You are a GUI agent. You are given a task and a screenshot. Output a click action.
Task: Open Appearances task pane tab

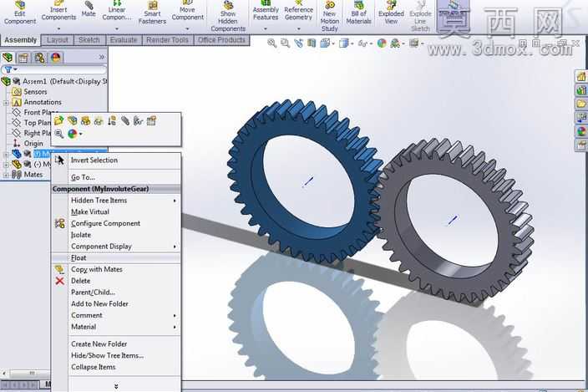pyautogui.click(x=581, y=131)
